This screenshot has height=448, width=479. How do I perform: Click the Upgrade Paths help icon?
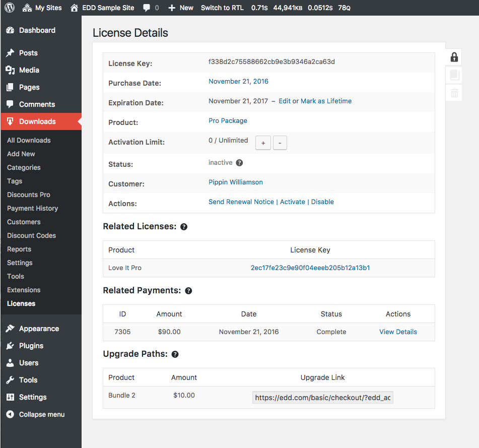175,354
